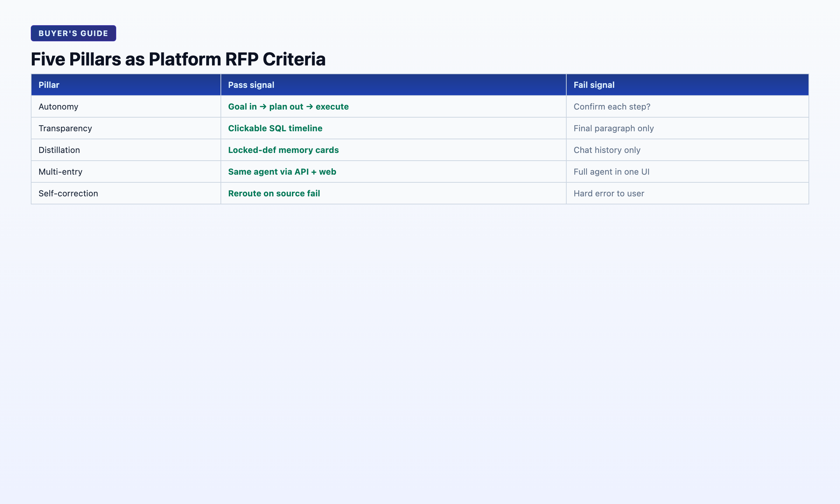Select the 'Multi-entry' pillar cell
This screenshot has height=504, width=840.
point(126,171)
